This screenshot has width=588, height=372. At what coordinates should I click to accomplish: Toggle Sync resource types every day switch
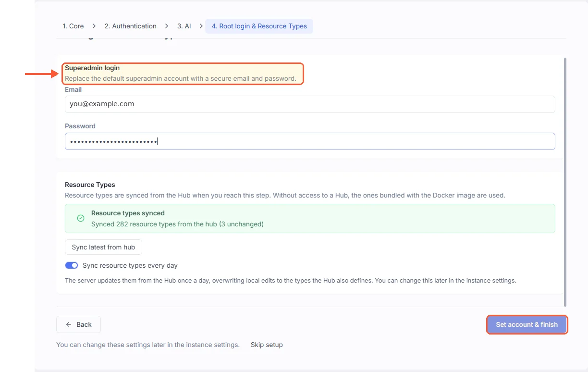(x=72, y=265)
